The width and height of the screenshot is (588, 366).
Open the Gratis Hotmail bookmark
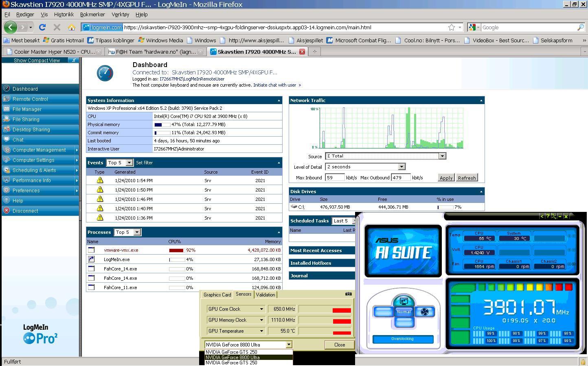pos(64,40)
